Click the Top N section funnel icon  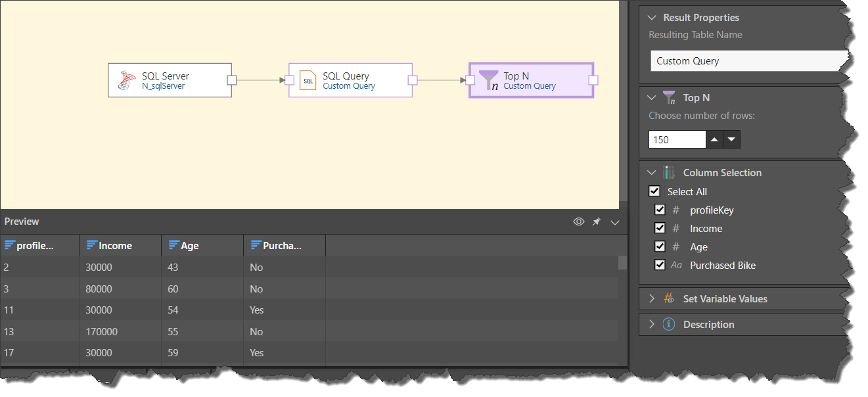tap(669, 98)
